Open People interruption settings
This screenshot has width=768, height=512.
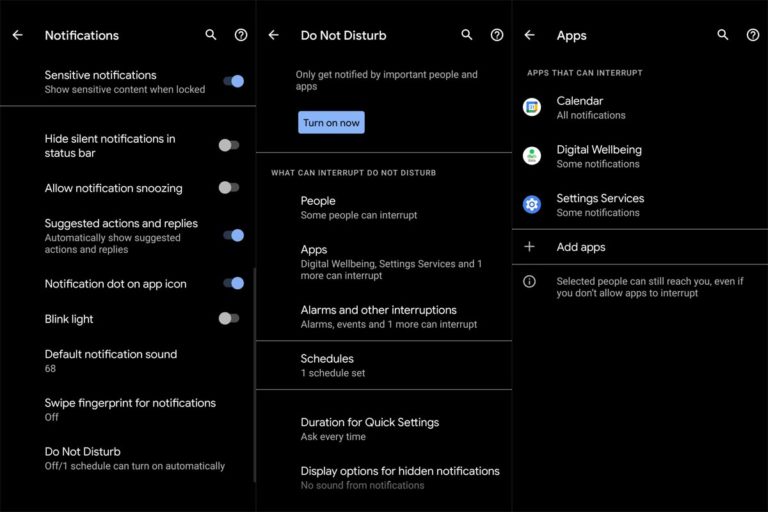(384, 208)
